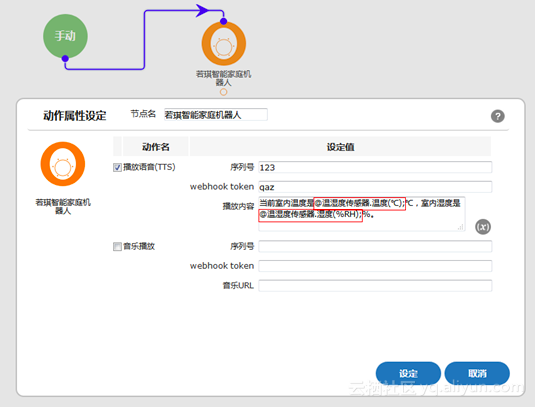This screenshot has height=407, width=535.
Task: Enable the 音乐播放 checkbox
Action: [117, 246]
